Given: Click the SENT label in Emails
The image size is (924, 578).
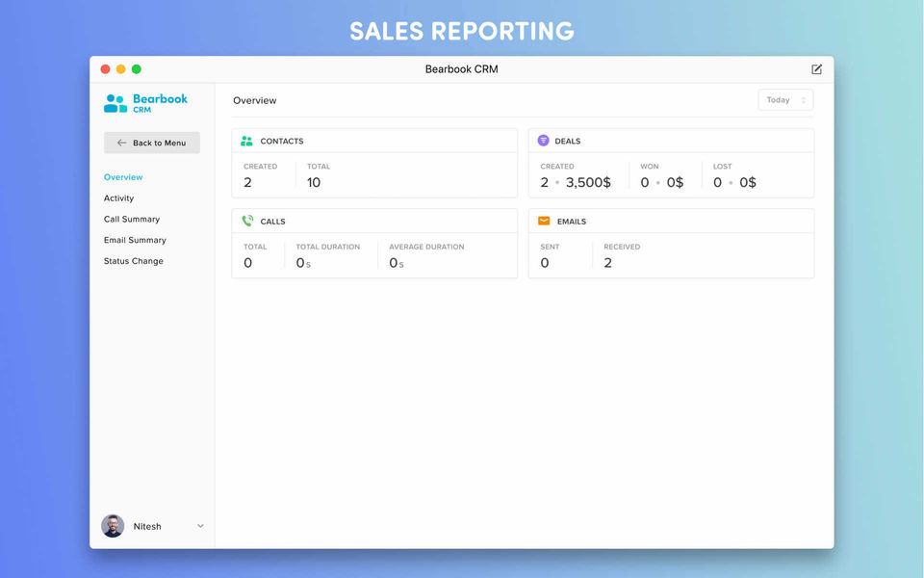Looking at the screenshot, I should point(550,247).
